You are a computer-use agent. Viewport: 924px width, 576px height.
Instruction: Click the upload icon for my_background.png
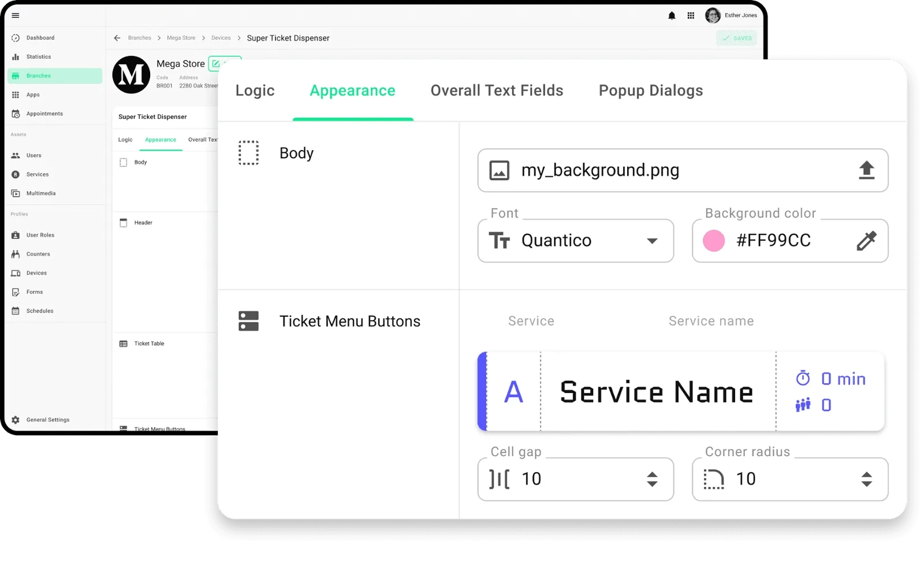866,170
